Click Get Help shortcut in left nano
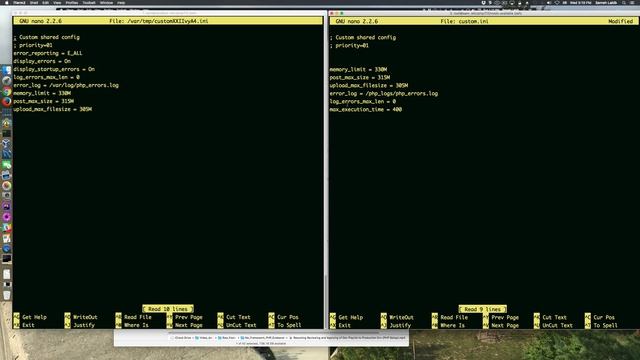The image size is (640, 360). coord(30,317)
